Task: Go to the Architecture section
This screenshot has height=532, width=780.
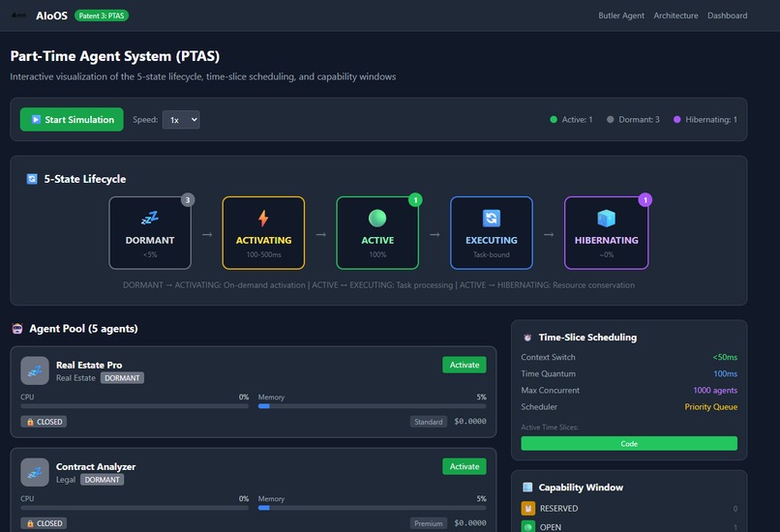Action: click(675, 15)
